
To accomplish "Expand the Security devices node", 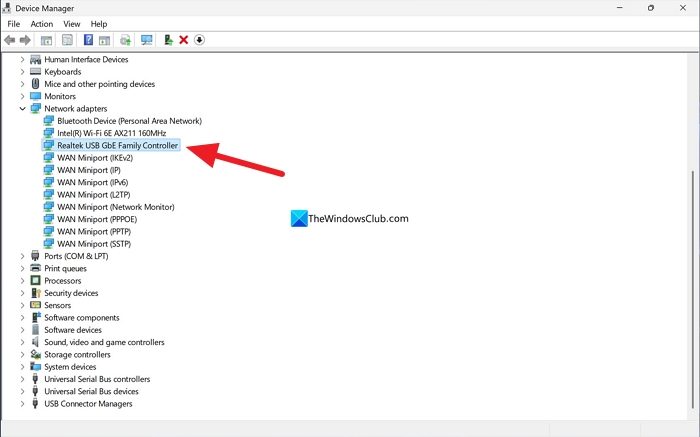I will coord(22,293).
